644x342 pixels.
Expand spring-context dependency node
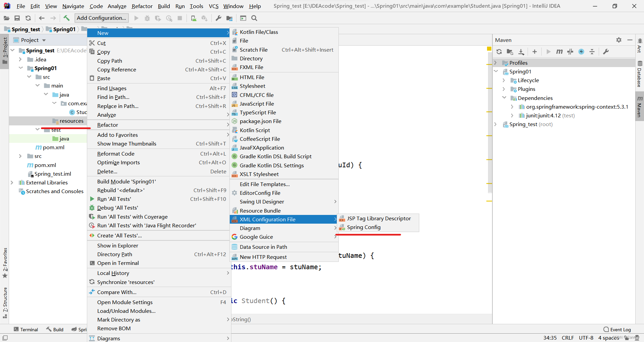(x=512, y=107)
